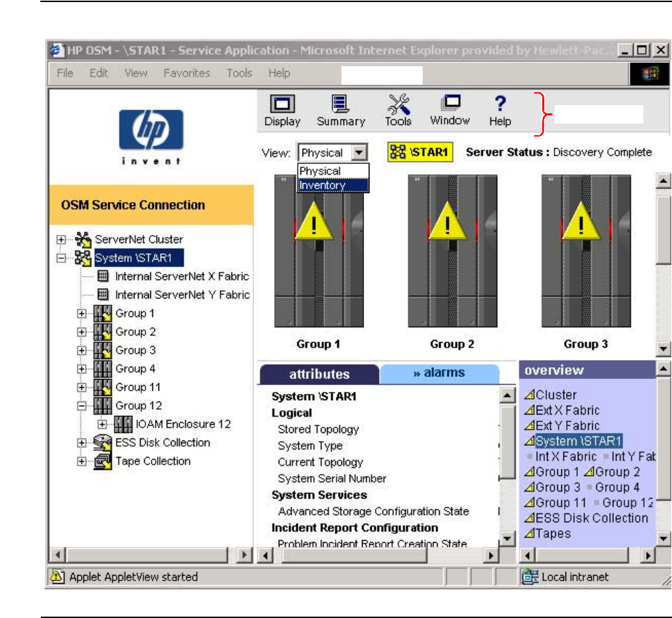The image size is (672, 618).
Task: Expand the Group 4 tree node
Action: pyautogui.click(x=81, y=369)
